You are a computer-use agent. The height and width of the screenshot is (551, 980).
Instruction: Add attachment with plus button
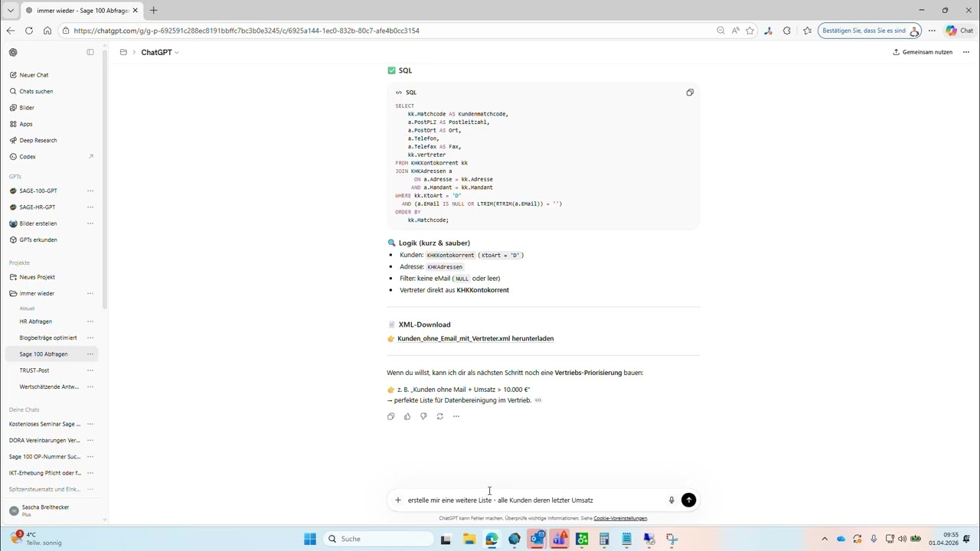pos(398,500)
